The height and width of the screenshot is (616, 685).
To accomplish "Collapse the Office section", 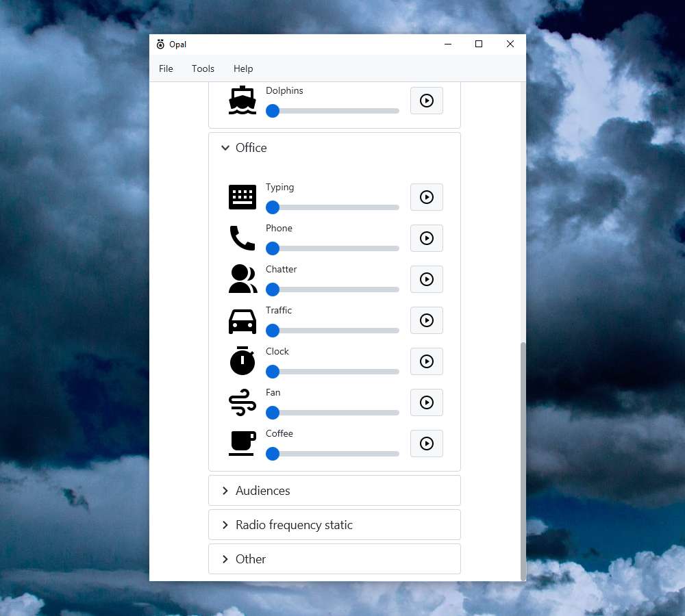I will 334,148.
